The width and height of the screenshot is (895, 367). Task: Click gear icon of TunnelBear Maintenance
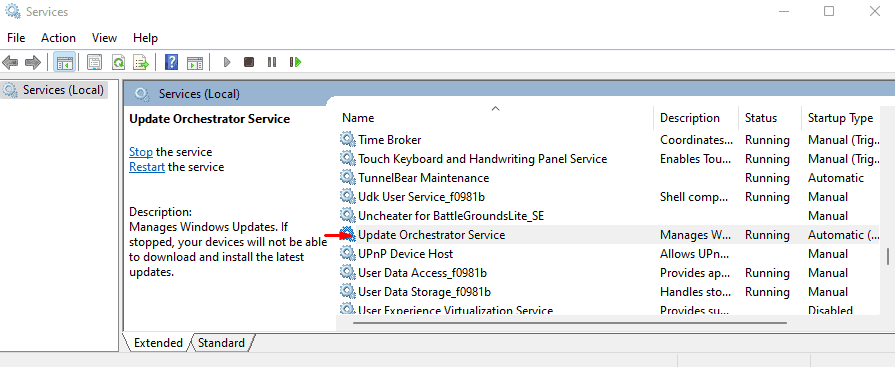[348, 178]
